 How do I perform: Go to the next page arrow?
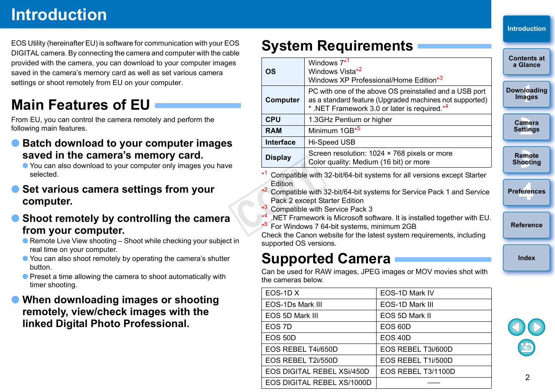tap(536, 327)
